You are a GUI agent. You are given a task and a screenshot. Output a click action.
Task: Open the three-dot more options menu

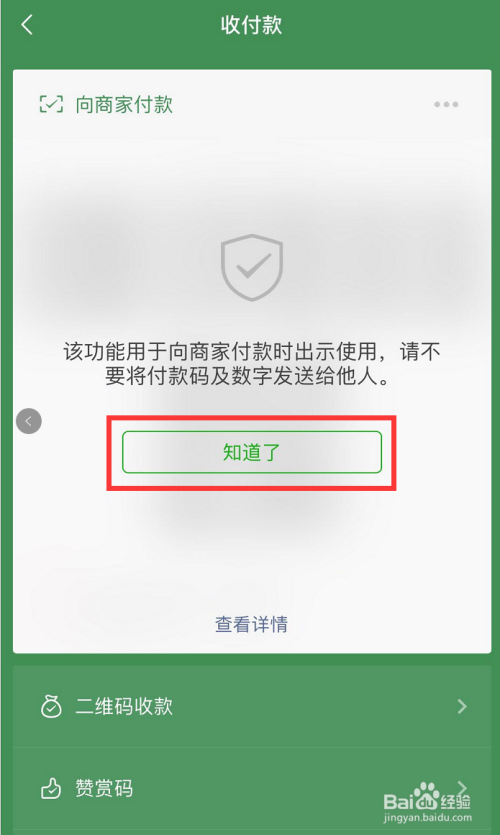[446, 104]
